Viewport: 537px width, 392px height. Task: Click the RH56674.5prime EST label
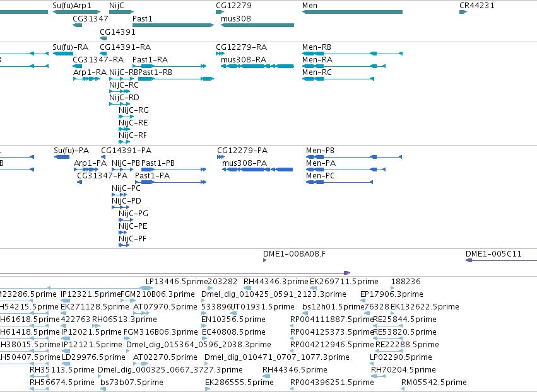click(x=62, y=383)
